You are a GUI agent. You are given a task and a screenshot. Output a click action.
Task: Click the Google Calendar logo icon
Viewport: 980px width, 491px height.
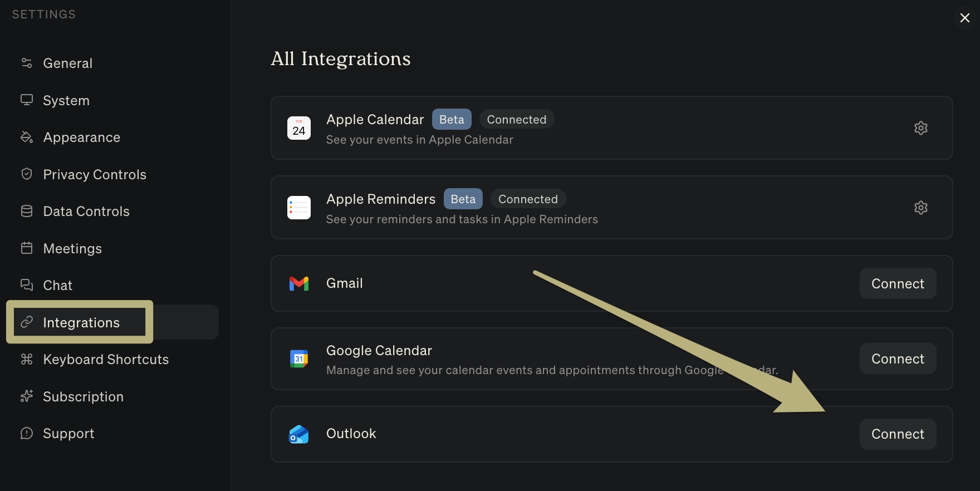pyautogui.click(x=299, y=359)
